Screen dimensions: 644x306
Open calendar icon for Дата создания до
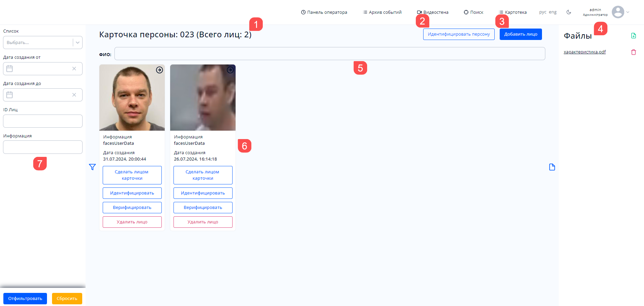point(10,95)
